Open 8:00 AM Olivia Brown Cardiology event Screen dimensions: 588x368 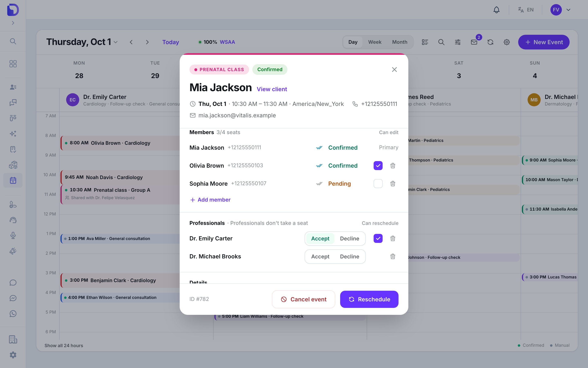tap(120, 143)
